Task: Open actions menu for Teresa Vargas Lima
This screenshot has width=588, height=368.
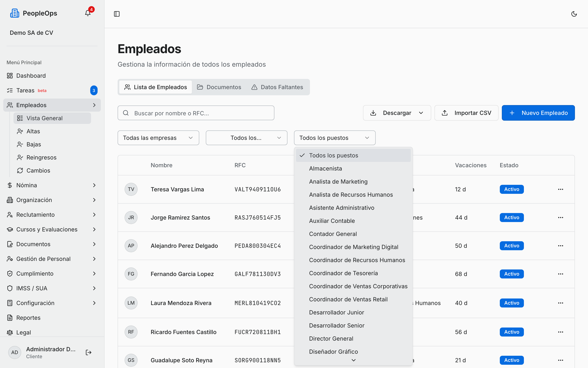Action: [x=561, y=189]
